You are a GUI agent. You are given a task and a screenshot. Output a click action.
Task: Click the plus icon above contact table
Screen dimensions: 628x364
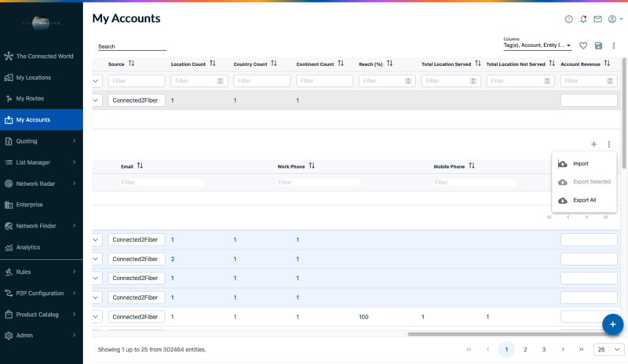tap(593, 144)
